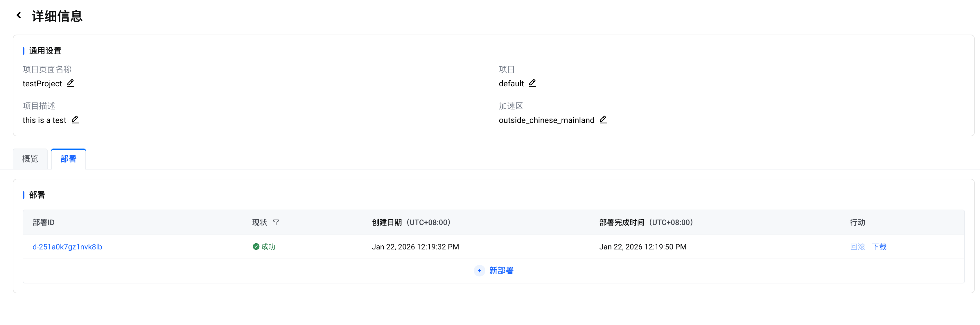Screen dimensions: 980x325
Task: Click 下载 download action
Action: click(x=879, y=247)
